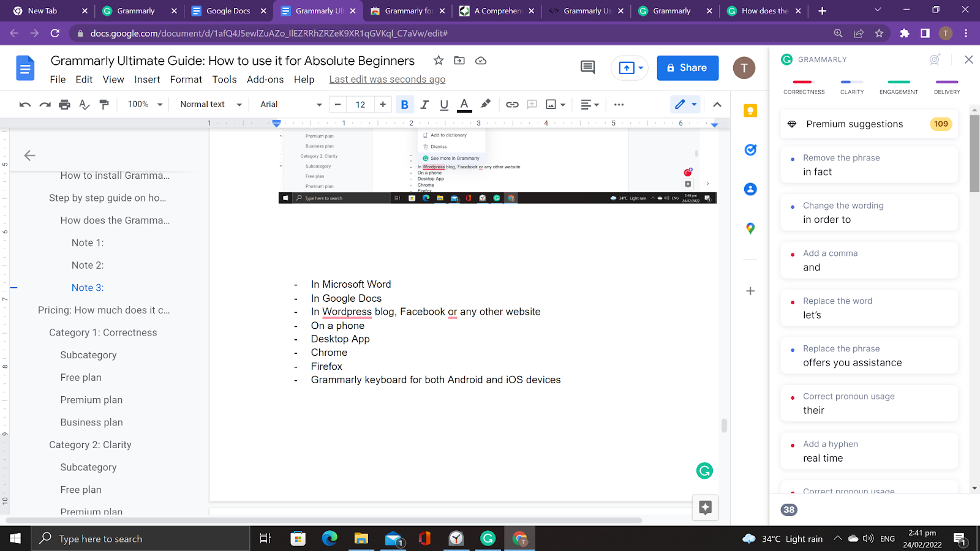This screenshot has width=980, height=551.
Task: Click the Explore button at bottom
Action: coord(705,508)
